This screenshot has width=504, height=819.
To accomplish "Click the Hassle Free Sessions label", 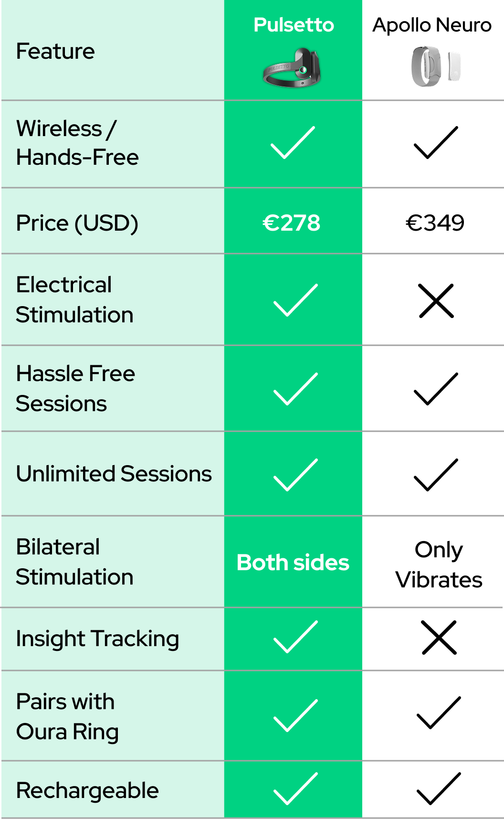I will [75, 388].
